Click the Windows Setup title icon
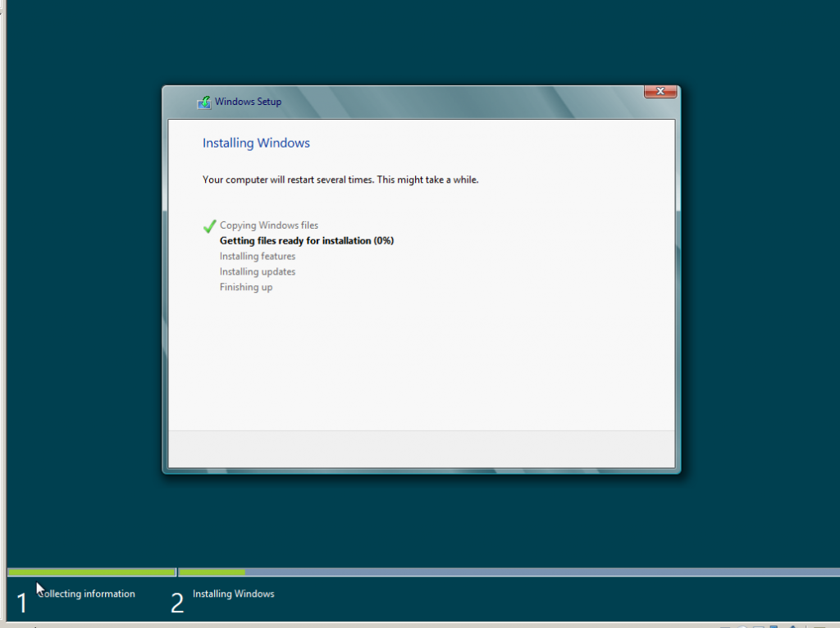The width and height of the screenshot is (840, 628). tap(204, 102)
